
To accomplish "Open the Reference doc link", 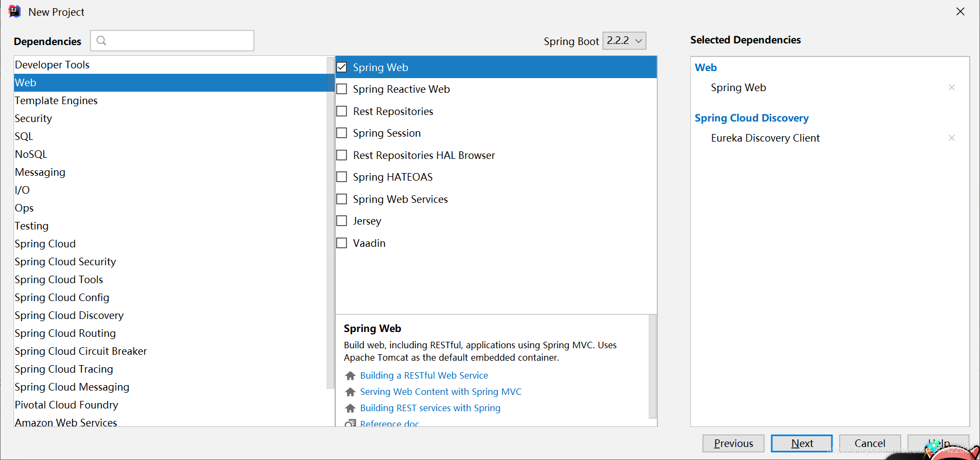I will click(x=389, y=423).
